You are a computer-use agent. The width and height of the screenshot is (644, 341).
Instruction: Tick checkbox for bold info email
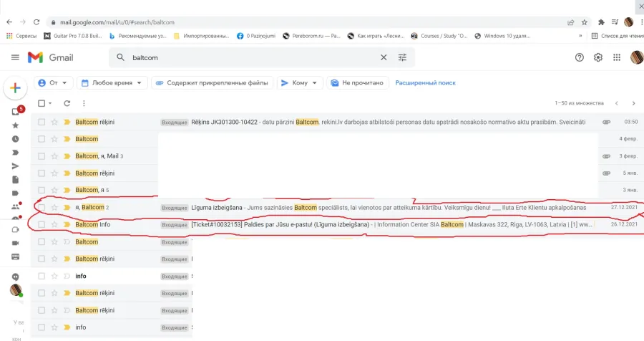42,276
